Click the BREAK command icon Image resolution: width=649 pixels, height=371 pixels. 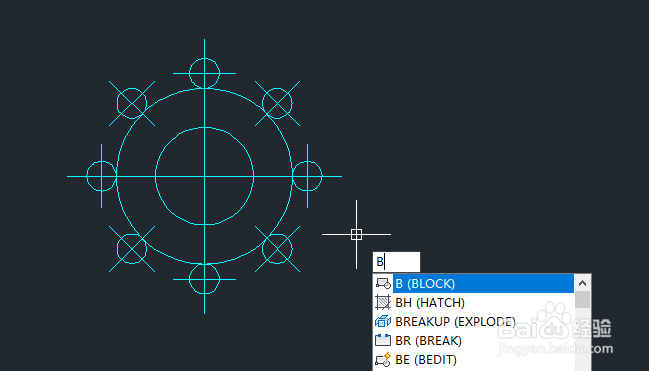[383, 340]
